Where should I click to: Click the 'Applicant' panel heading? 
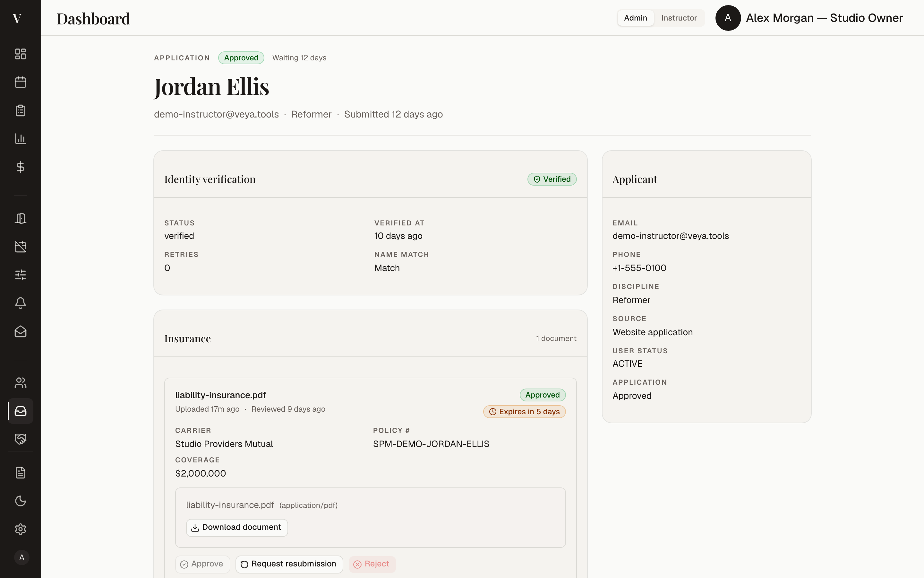635,179
